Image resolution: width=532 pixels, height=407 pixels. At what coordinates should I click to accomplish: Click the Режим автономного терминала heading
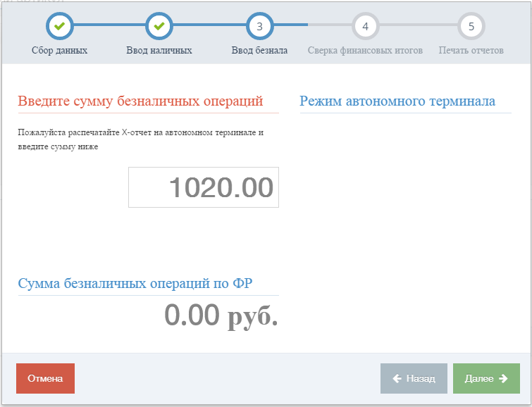click(x=397, y=101)
